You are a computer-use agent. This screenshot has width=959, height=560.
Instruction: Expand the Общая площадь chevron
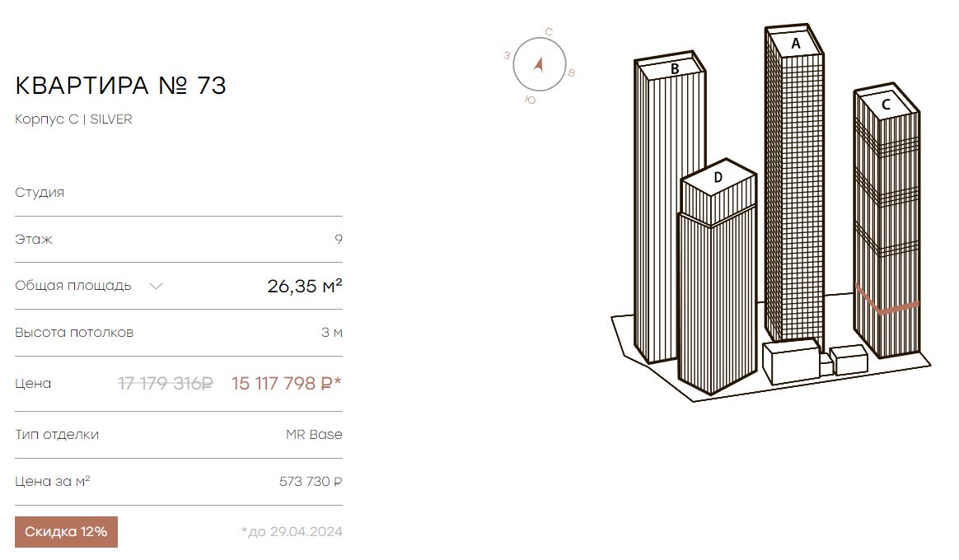coord(156,286)
